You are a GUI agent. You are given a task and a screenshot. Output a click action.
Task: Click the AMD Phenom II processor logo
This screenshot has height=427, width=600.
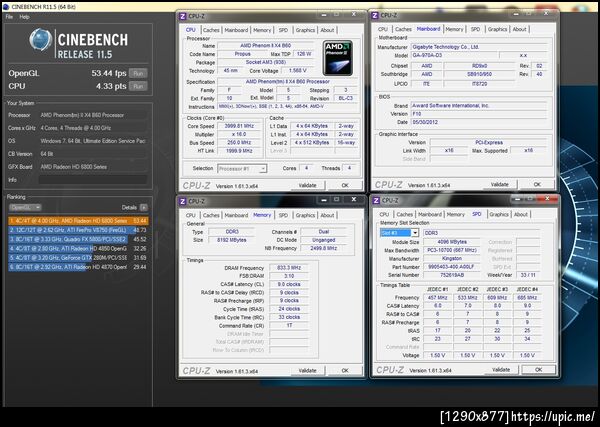click(x=338, y=58)
